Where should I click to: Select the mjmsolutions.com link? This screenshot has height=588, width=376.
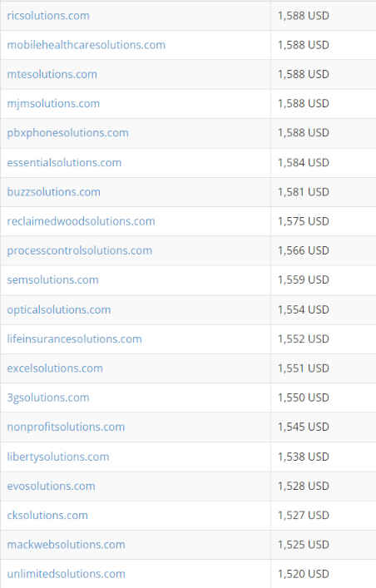[53, 103]
